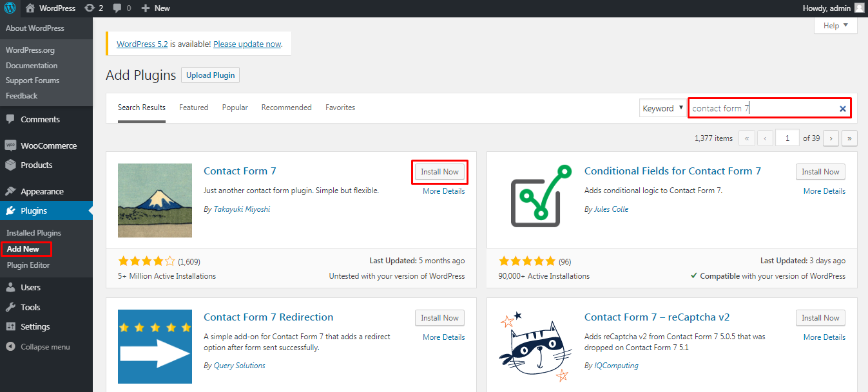
Task: Switch to the Recommended tab
Action: click(287, 107)
